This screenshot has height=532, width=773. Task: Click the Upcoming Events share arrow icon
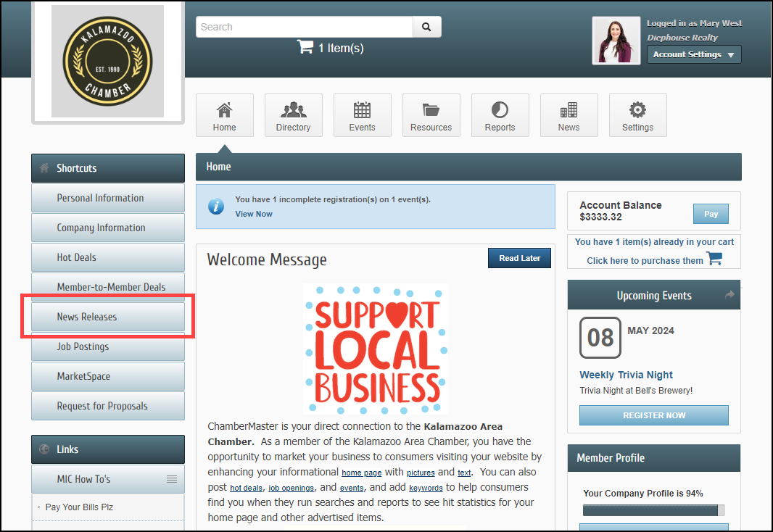pyautogui.click(x=729, y=294)
